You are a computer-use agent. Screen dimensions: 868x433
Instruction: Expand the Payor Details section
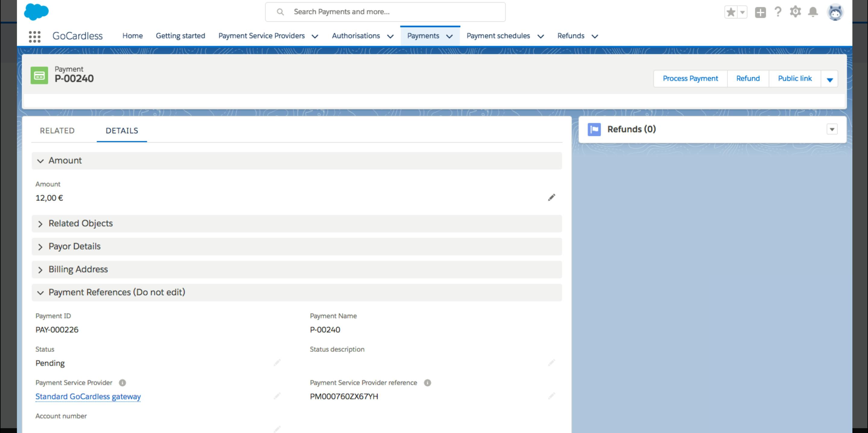(74, 247)
